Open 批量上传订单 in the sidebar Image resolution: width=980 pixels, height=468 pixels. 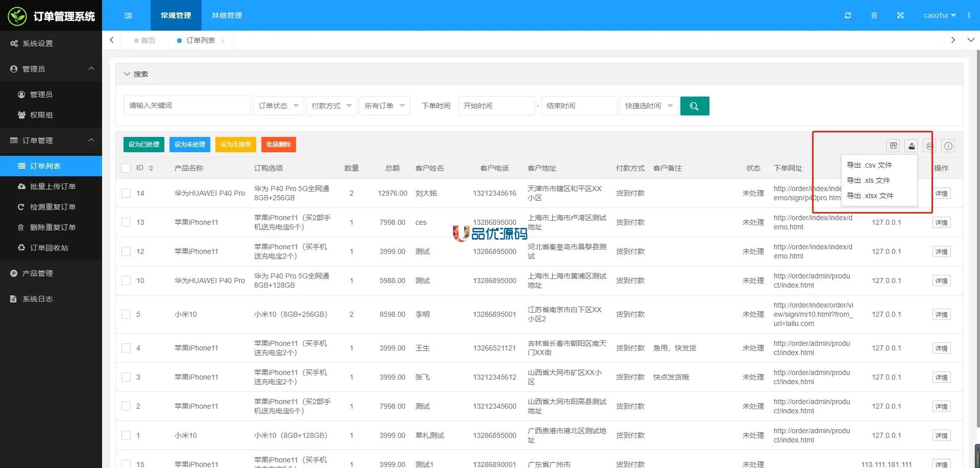point(51,186)
